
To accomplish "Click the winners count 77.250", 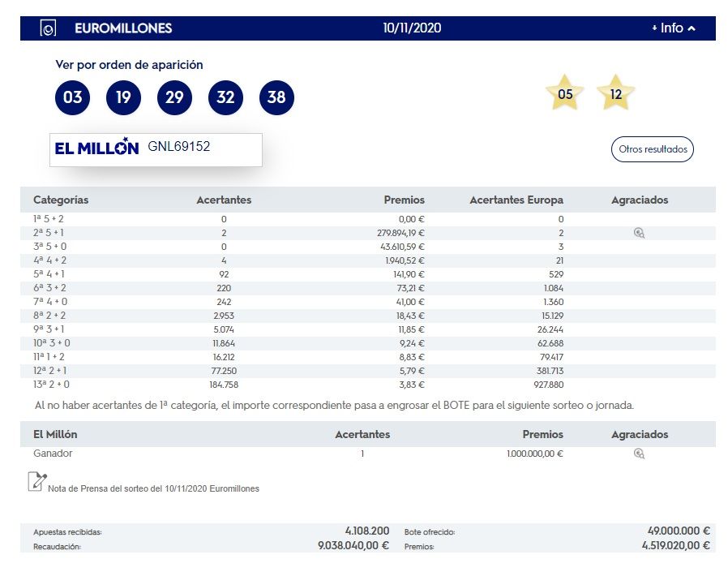I will [x=224, y=371].
